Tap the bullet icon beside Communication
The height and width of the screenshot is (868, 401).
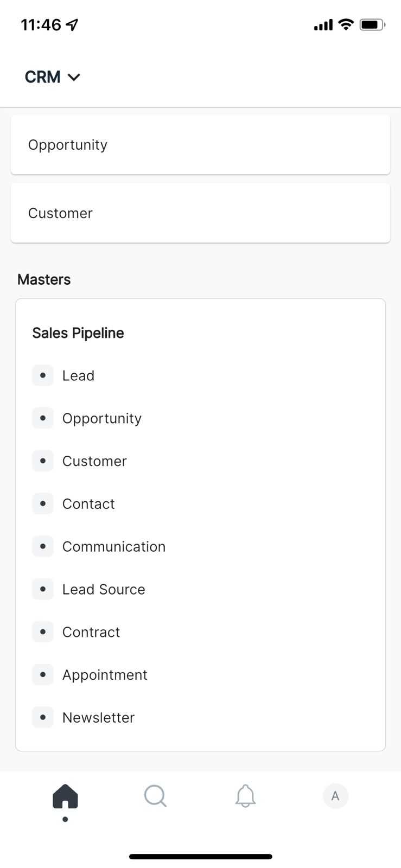click(x=43, y=546)
